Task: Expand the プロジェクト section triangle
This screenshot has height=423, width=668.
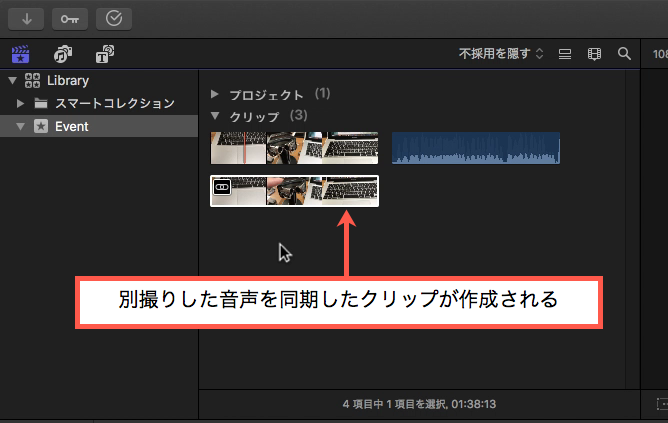Action: point(215,94)
